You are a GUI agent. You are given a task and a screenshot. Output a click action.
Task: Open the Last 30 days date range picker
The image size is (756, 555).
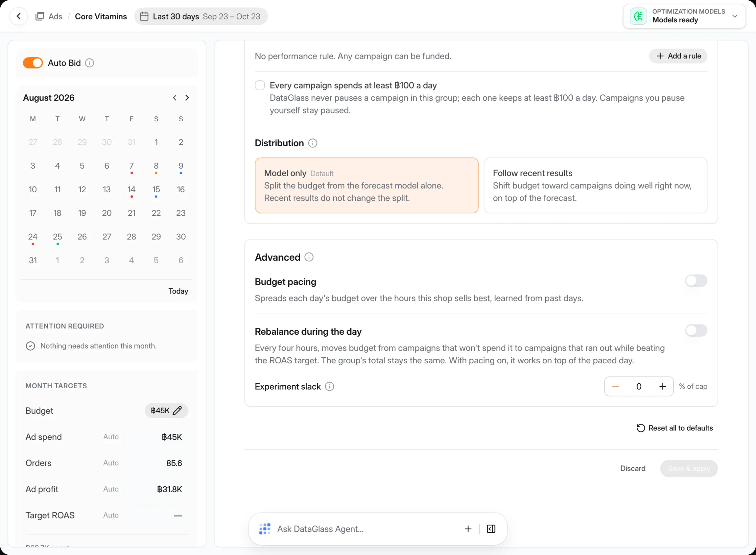pos(201,16)
